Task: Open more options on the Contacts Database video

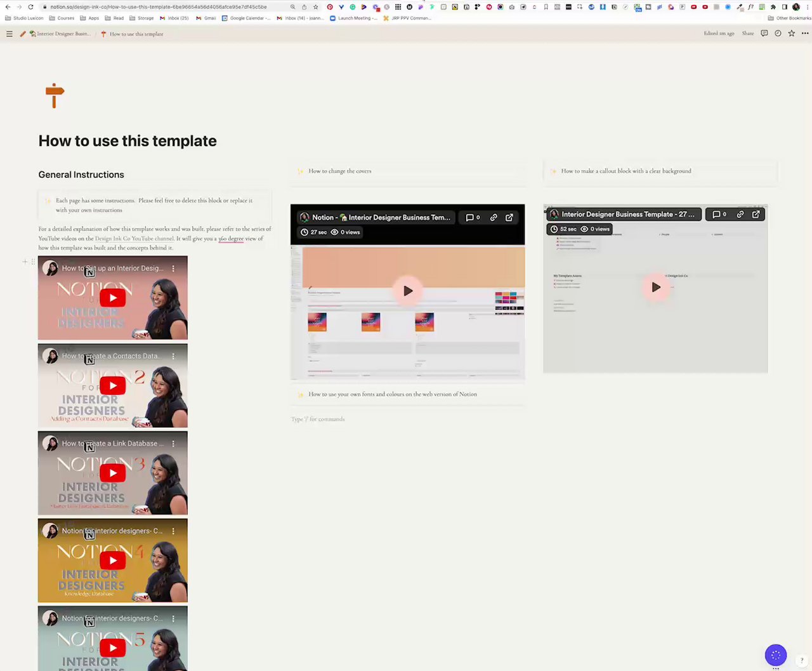Action: pos(173,356)
